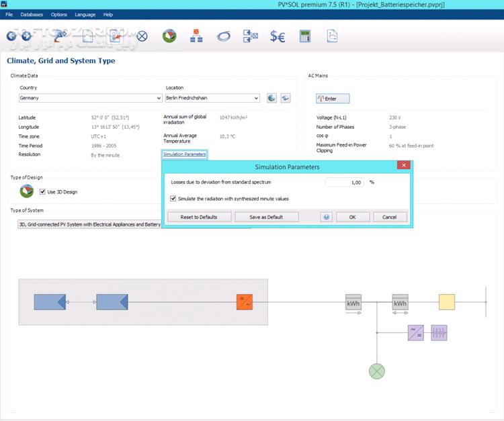This screenshot has height=421, width=504.
Task: Select the yellow grid connection box
Action: [447, 302]
